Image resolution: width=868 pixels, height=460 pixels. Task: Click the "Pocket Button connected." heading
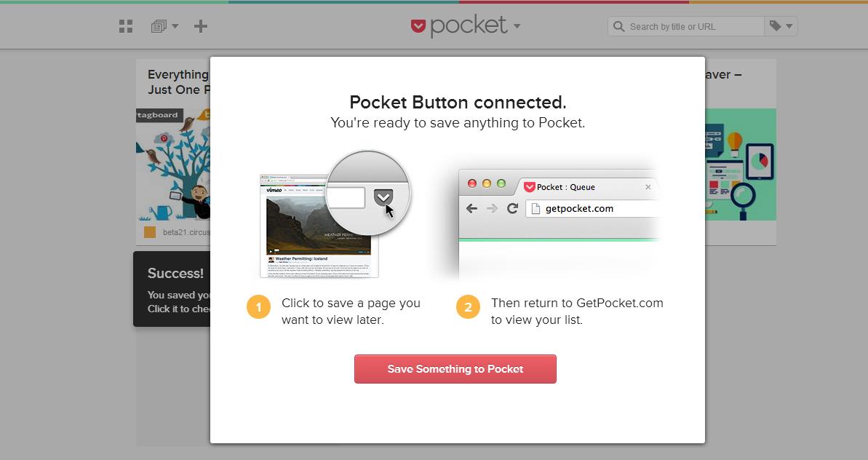coord(458,103)
